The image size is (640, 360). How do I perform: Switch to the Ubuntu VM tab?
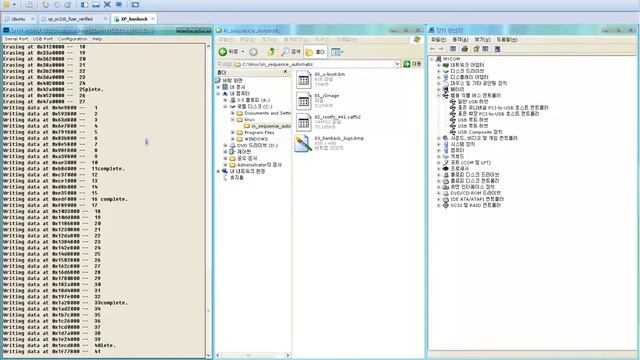pos(18,19)
